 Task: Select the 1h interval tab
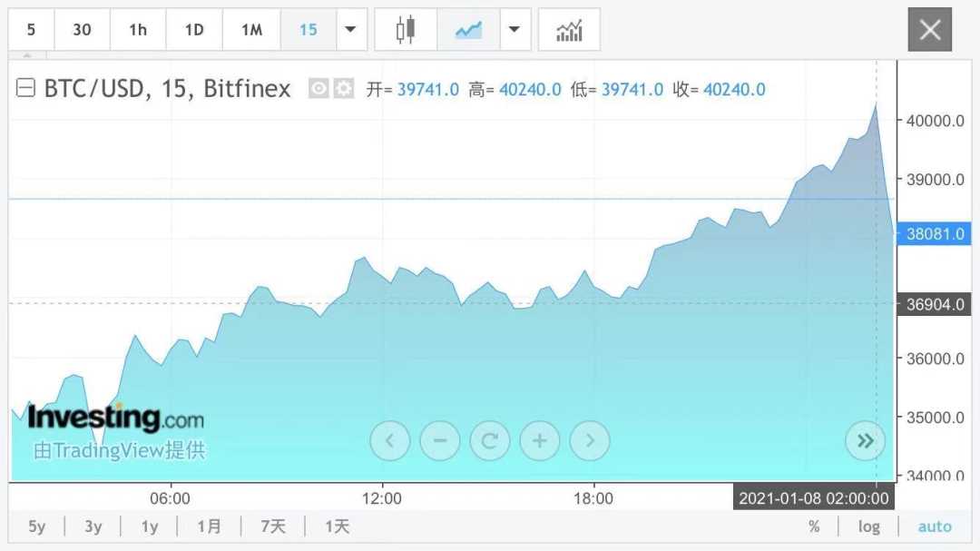pyautogui.click(x=138, y=30)
